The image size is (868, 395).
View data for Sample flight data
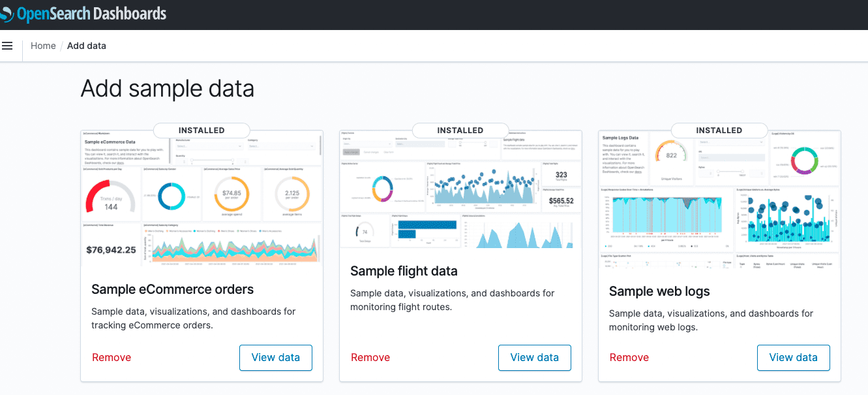(534, 357)
